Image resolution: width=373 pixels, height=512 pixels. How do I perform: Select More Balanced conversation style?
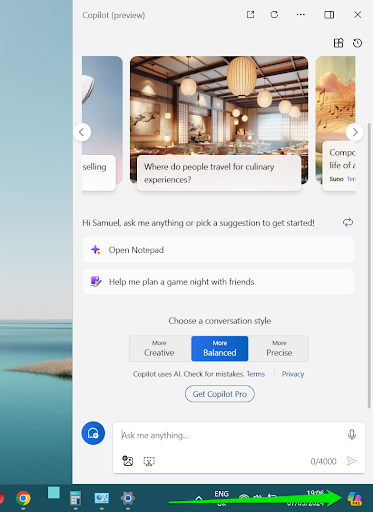[220, 349]
